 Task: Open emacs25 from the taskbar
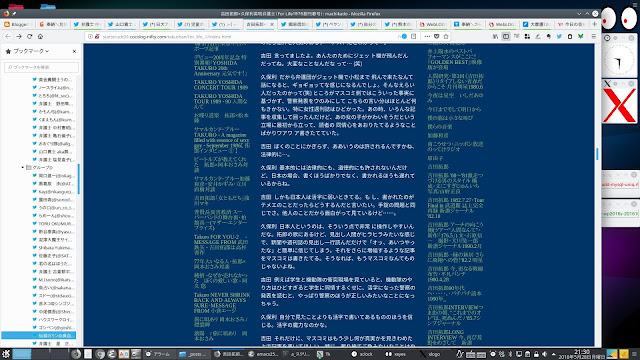(264, 354)
